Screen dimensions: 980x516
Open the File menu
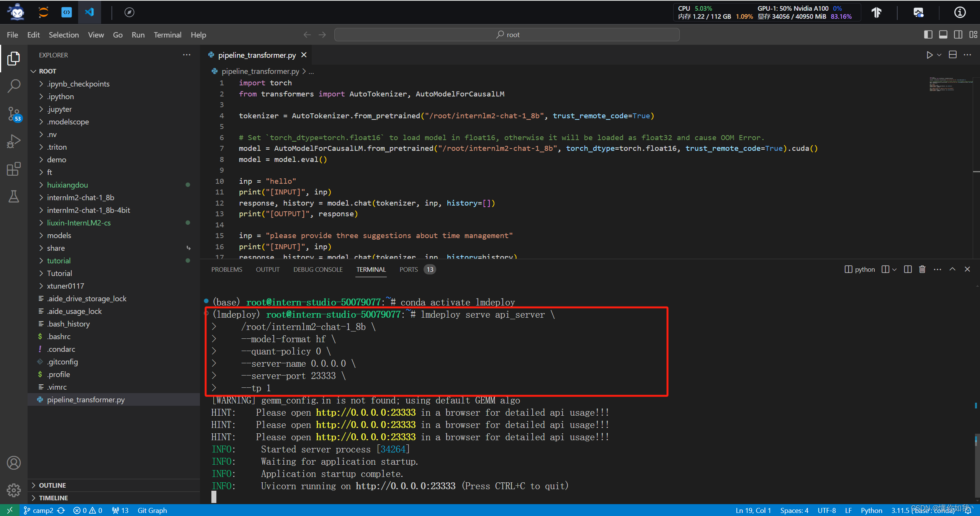coord(12,35)
